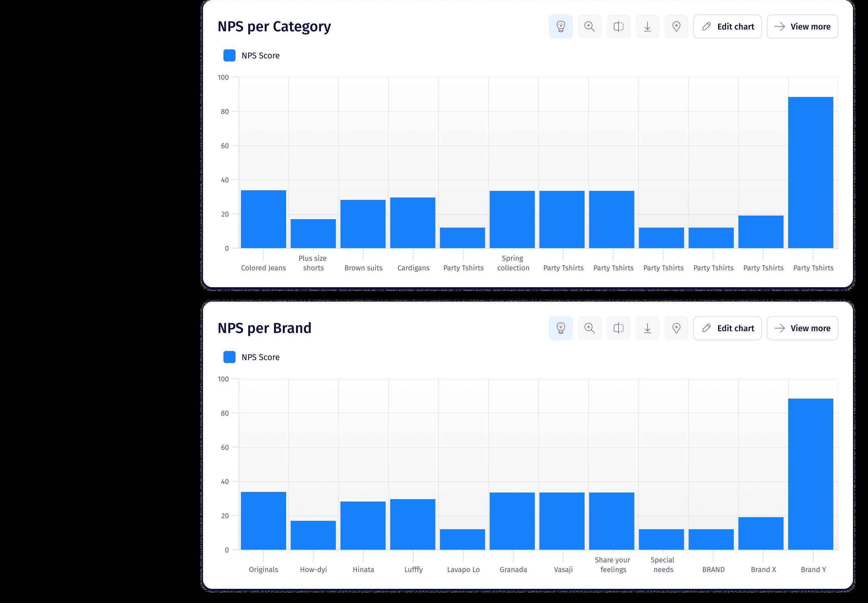Open View more for NPS per Brand
The width and height of the screenshot is (868, 603).
[x=803, y=328]
